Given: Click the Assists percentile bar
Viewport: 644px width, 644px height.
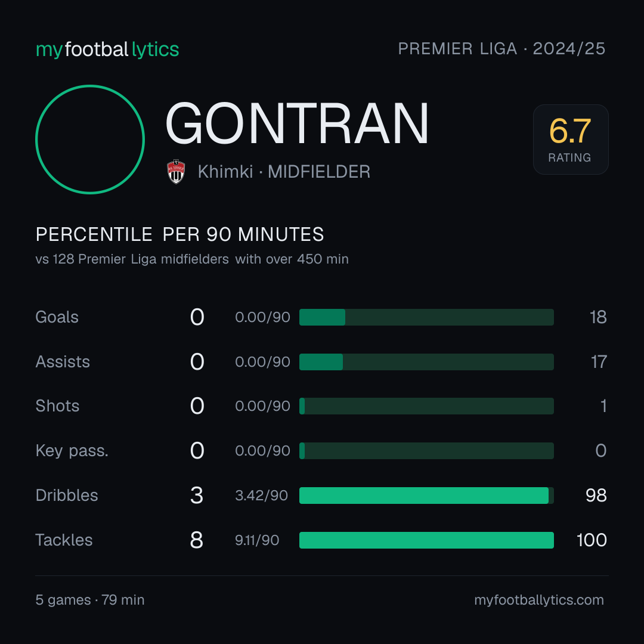Looking at the screenshot, I should (426, 362).
